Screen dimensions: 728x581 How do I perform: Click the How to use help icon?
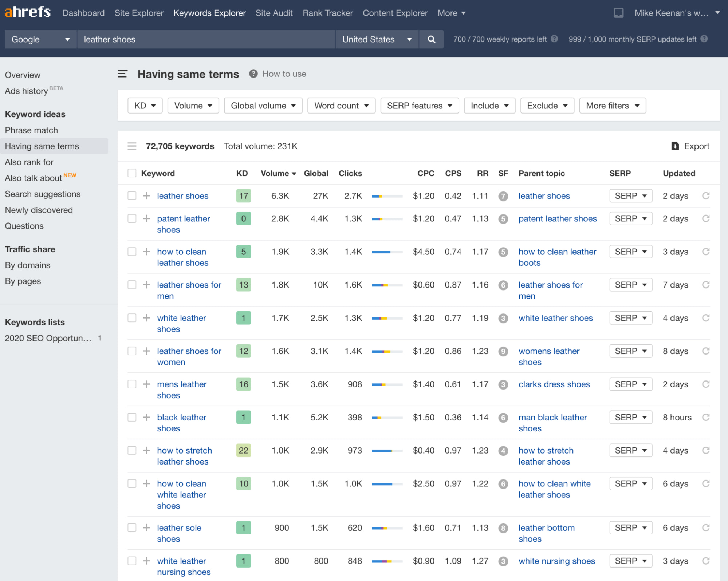pos(253,74)
